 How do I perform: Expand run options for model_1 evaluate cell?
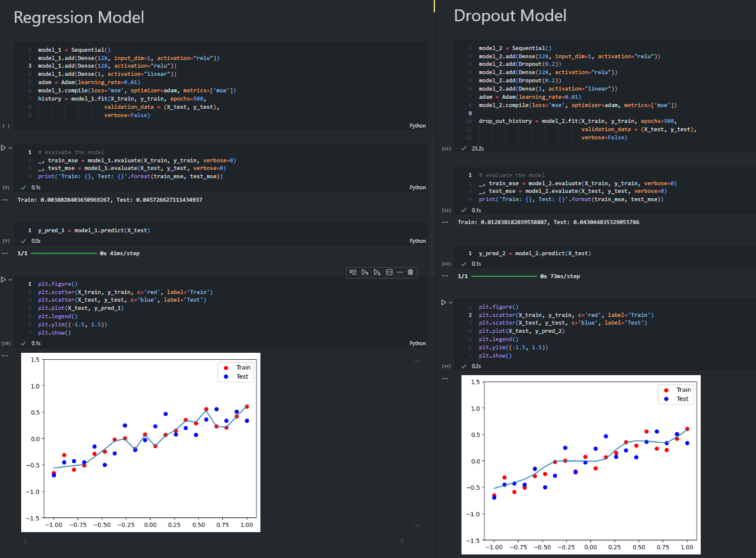pyautogui.click(x=10, y=148)
